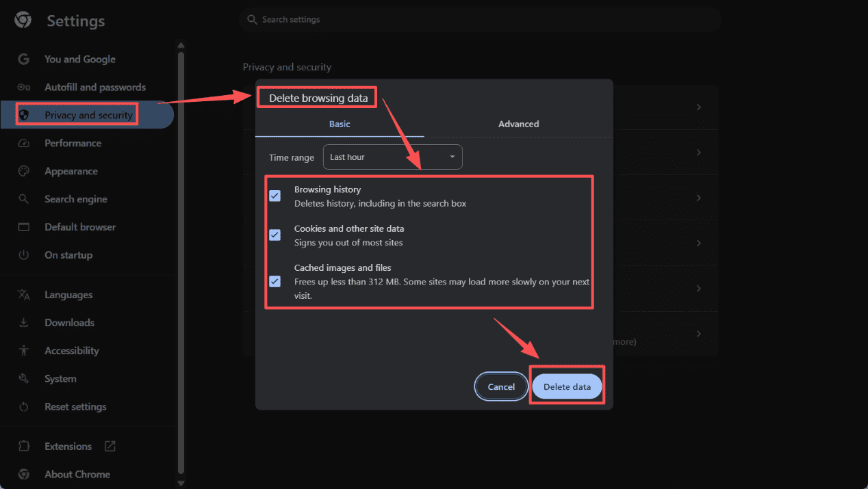Open the Performance speedometer icon
This screenshot has height=489, width=868.
(x=24, y=143)
